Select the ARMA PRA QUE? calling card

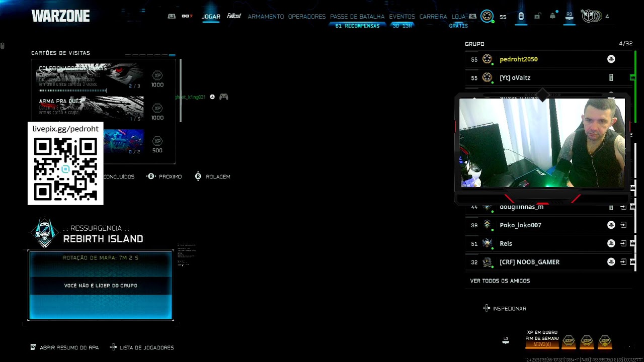[91, 110]
